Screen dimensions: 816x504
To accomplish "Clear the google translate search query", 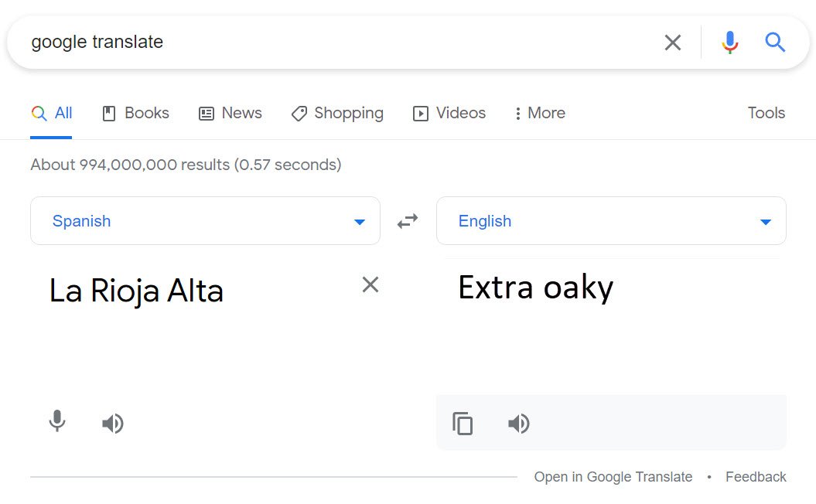I will click(x=672, y=43).
